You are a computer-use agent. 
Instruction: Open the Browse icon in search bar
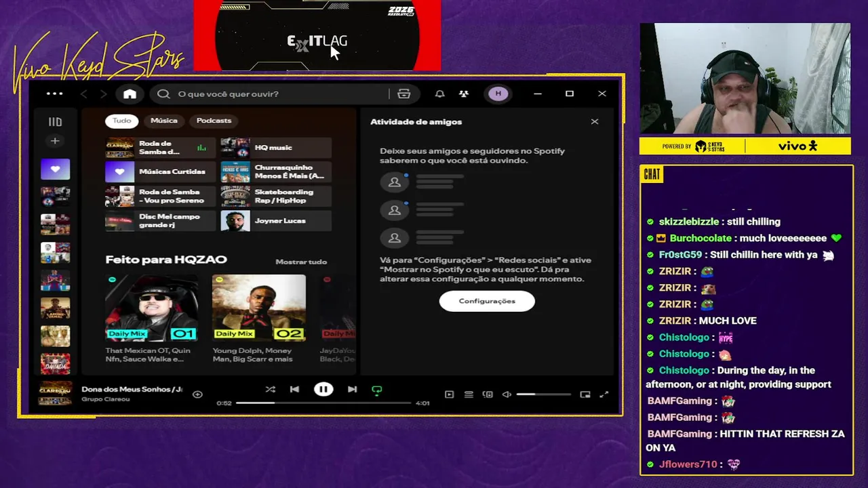click(x=404, y=94)
